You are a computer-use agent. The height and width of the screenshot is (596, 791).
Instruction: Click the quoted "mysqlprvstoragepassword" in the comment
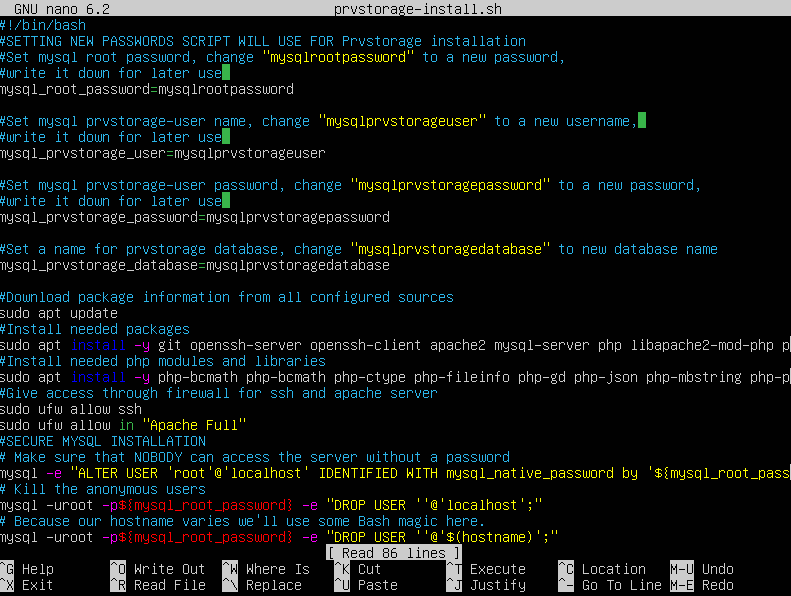[449, 185]
